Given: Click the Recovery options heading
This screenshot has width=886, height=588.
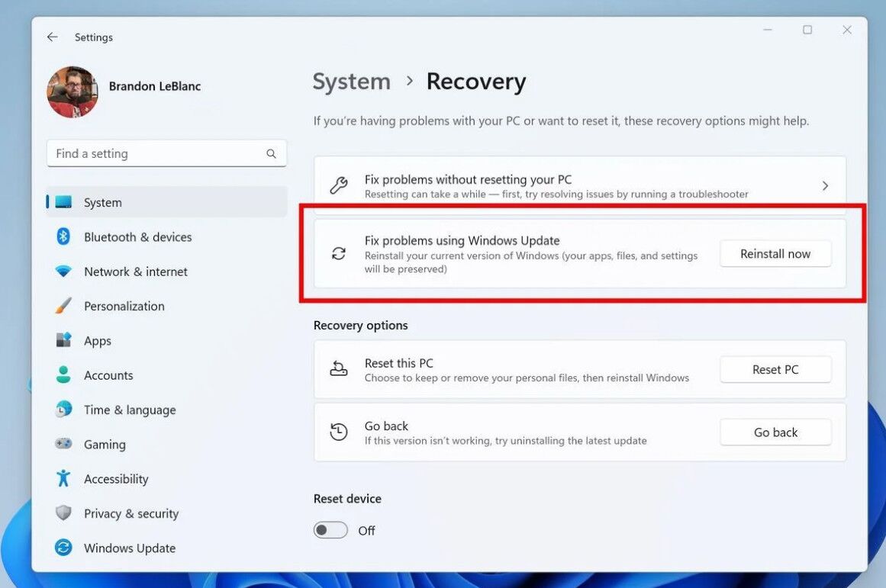Looking at the screenshot, I should click(360, 326).
